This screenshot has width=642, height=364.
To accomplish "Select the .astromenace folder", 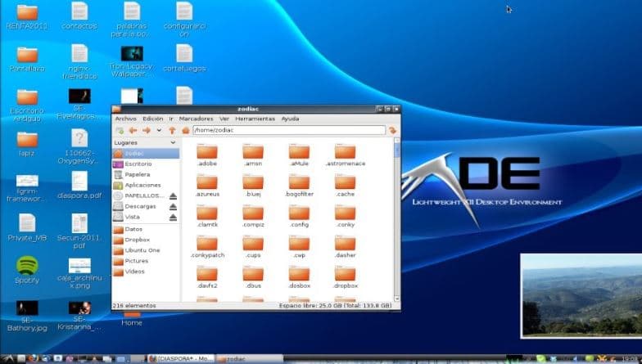I will pyautogui.click(x=346, y=155).
